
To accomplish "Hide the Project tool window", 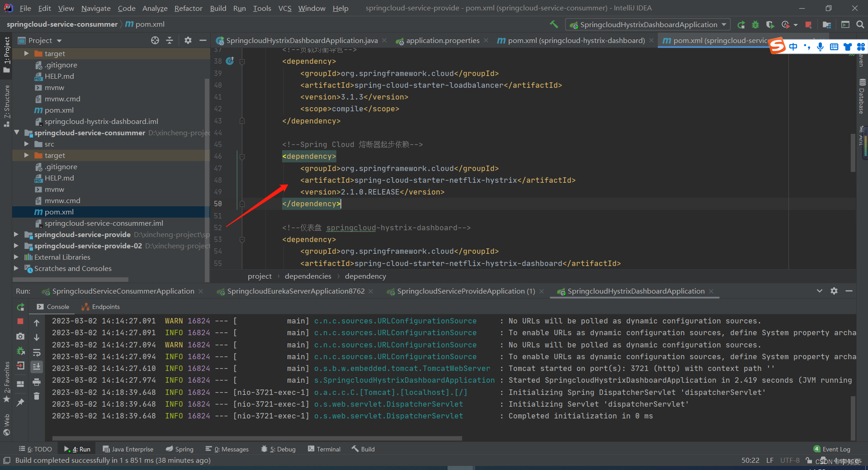I will [x=203, y=40].
